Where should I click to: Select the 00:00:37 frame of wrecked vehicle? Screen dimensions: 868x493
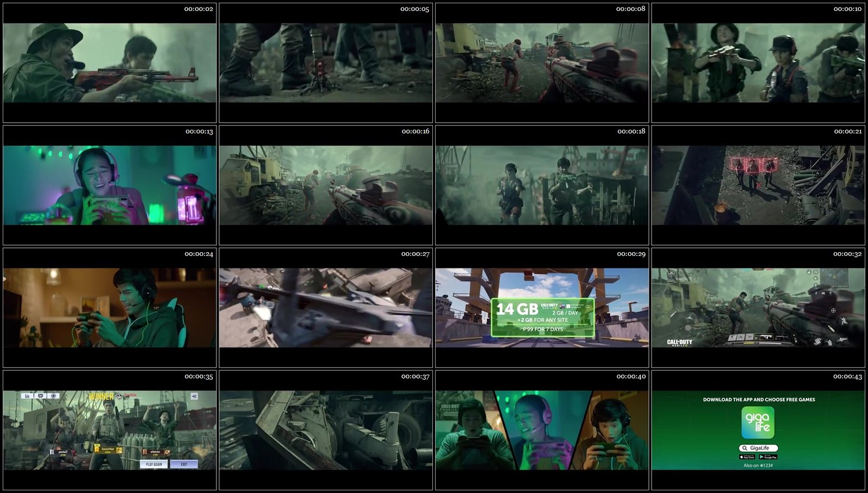[x=326, y=431]
